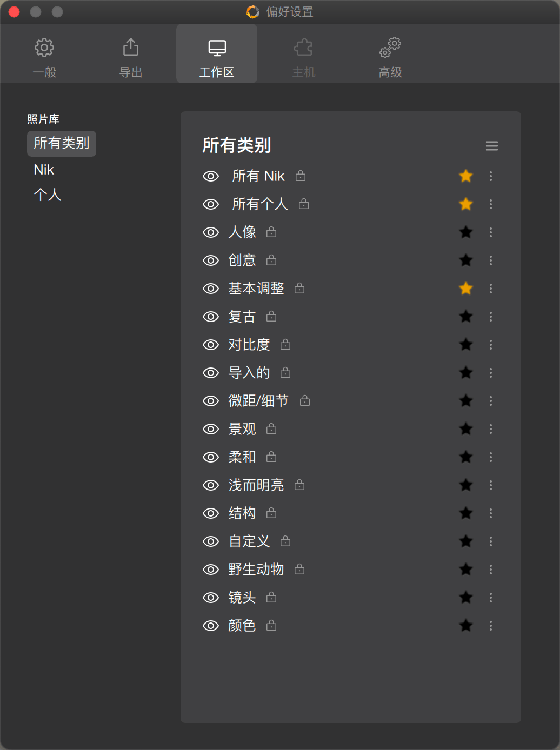Screen dimensions: 560x750
Task: Select 个人 in the sidebar list
Action: click(x=48, y=195)
